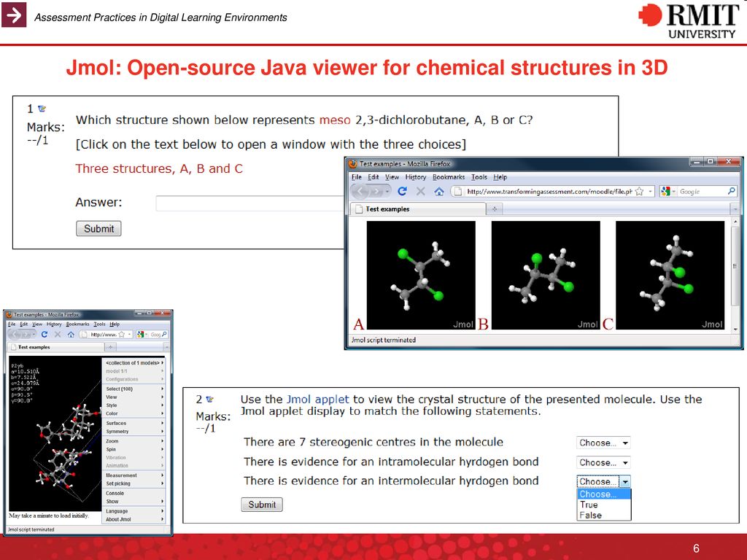
Task: Click the edit icon beside question 2
Action: [209, 399]
